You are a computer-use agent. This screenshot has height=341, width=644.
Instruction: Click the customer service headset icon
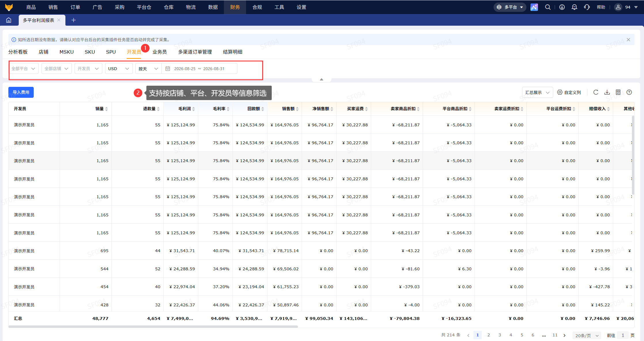click(587, 7)
